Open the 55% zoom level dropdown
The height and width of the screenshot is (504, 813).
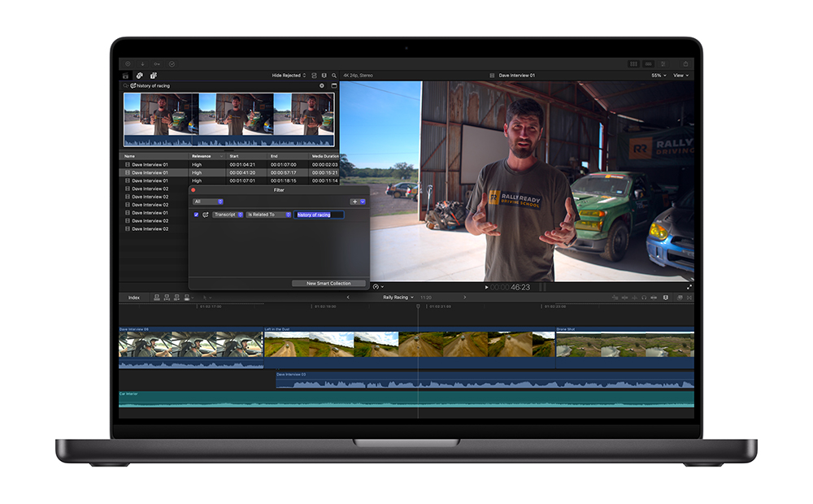coord(658,76)
